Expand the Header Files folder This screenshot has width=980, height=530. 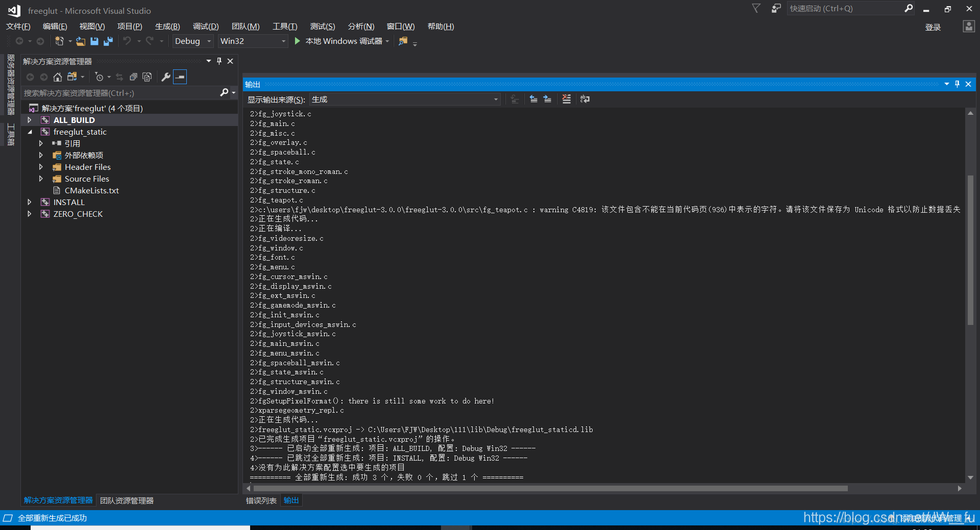(x=41, y=167)
